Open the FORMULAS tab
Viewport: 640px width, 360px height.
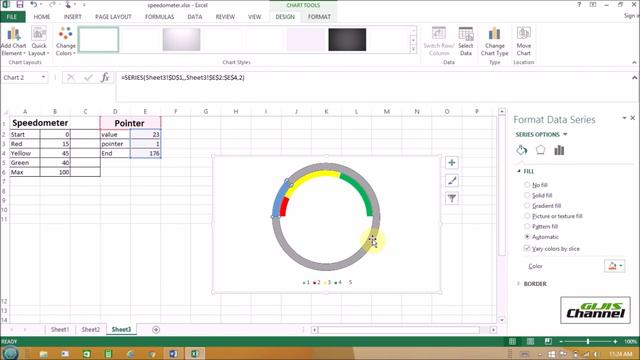[x=159, y=17]
